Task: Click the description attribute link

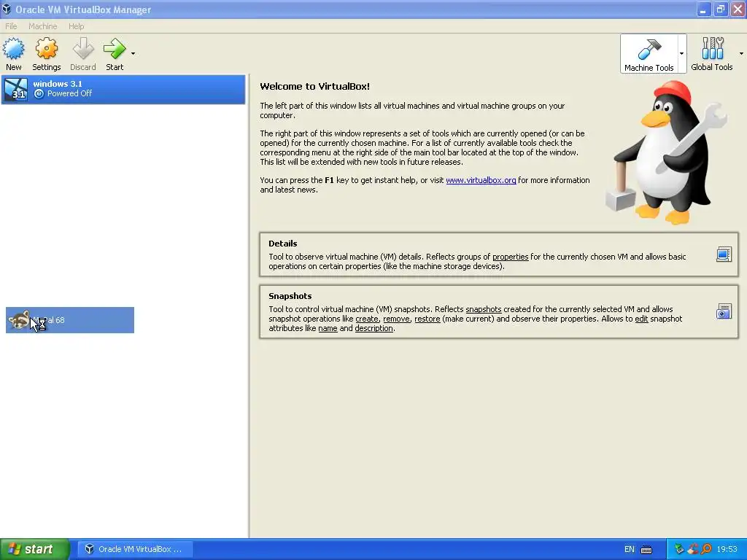Action: (x=374, y=328)
